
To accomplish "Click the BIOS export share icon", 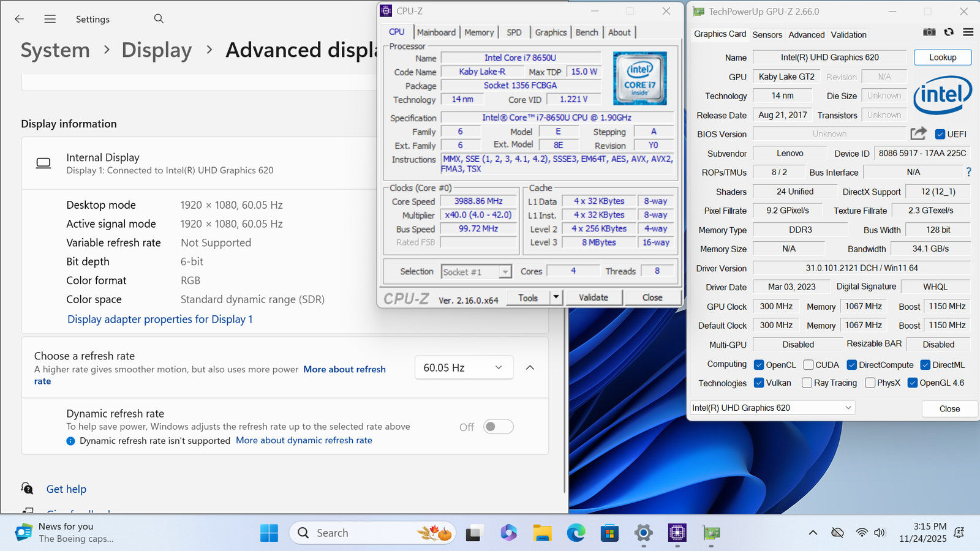I will 918,133.
